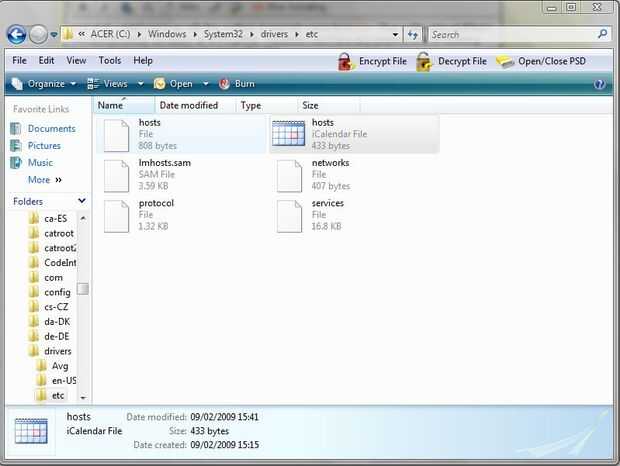Open the Help menu

pyautogui.click(x=143, y=60)
